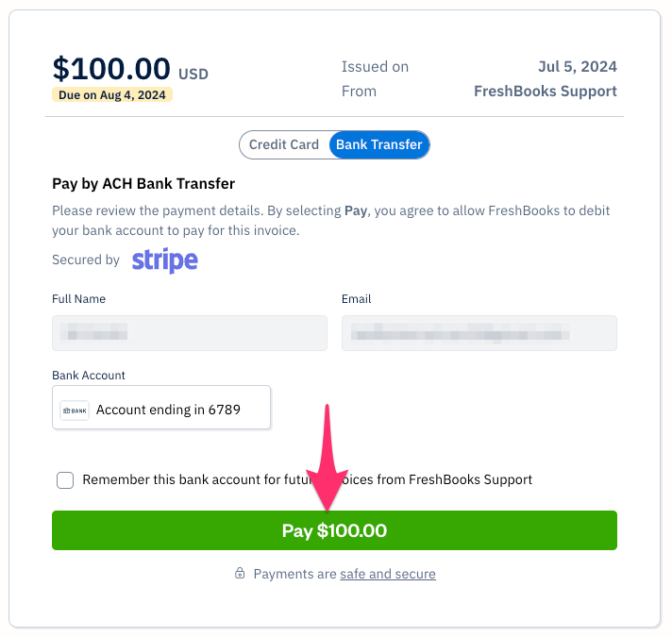Viewport: 672px width, 637px height.
Task: Click the USD currency label
Action: (x=193, y=75)
